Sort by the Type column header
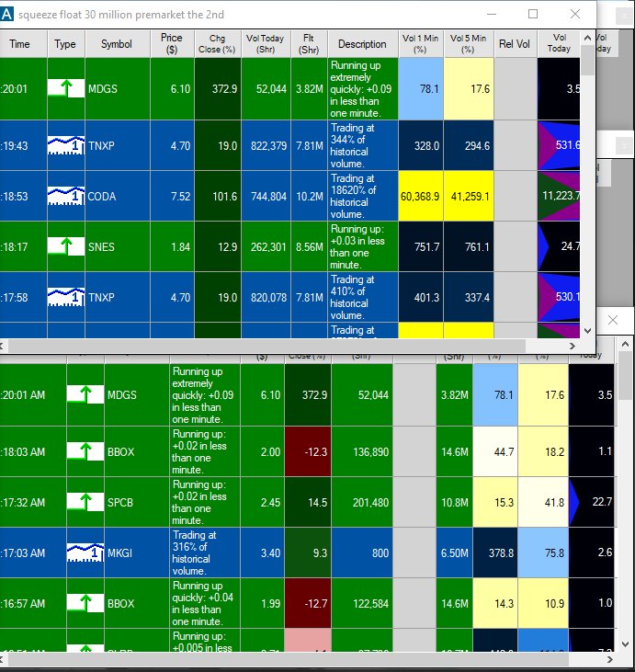635x672 pixels. 66,44
